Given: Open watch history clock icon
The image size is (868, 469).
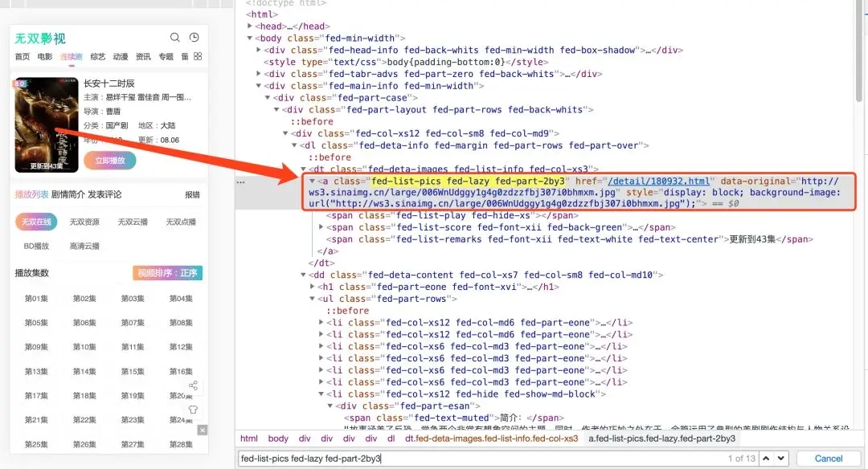Looking at the screenshot, I should pyautogui.click(x=194, y=38).
